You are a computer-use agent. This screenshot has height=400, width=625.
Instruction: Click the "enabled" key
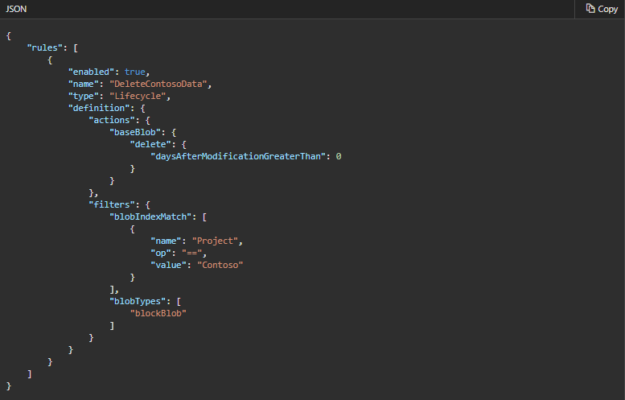pyautogui.click(x=91, y=72)
